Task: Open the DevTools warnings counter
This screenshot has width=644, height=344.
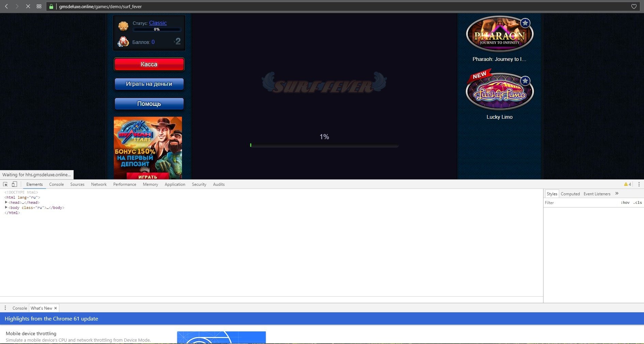Action: pos(628,184)
